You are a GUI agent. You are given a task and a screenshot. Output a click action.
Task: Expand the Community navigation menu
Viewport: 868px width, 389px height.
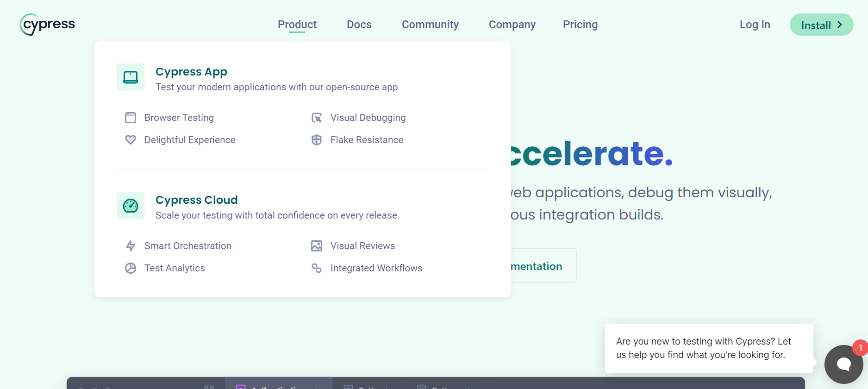[x=430, y=25]
